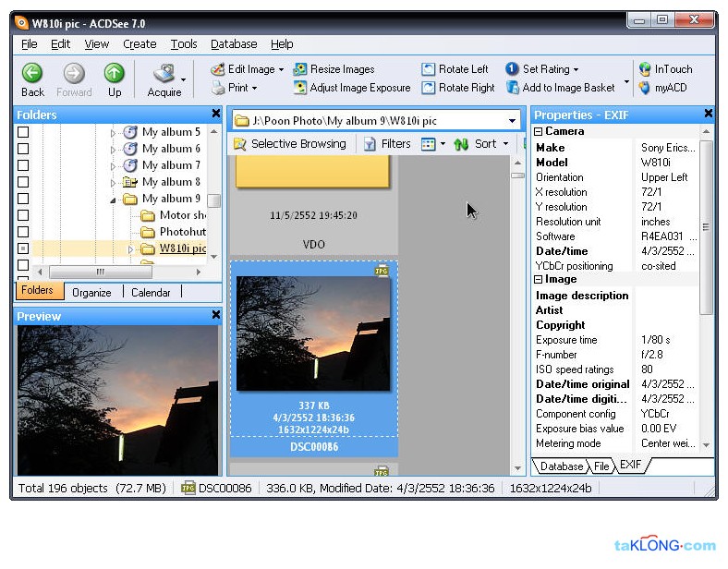Screen dimensions: 728x569
Task: Rotate the image left
Action: [429, 69]
